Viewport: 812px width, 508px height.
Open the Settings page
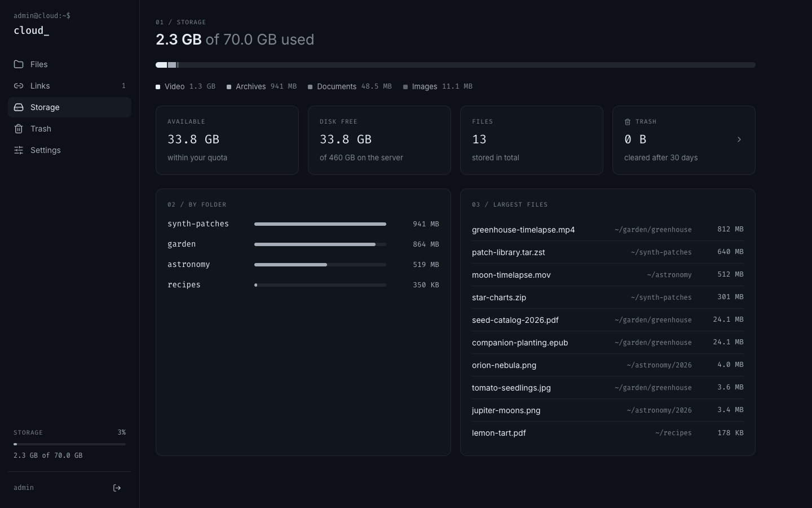coord(69,150)
